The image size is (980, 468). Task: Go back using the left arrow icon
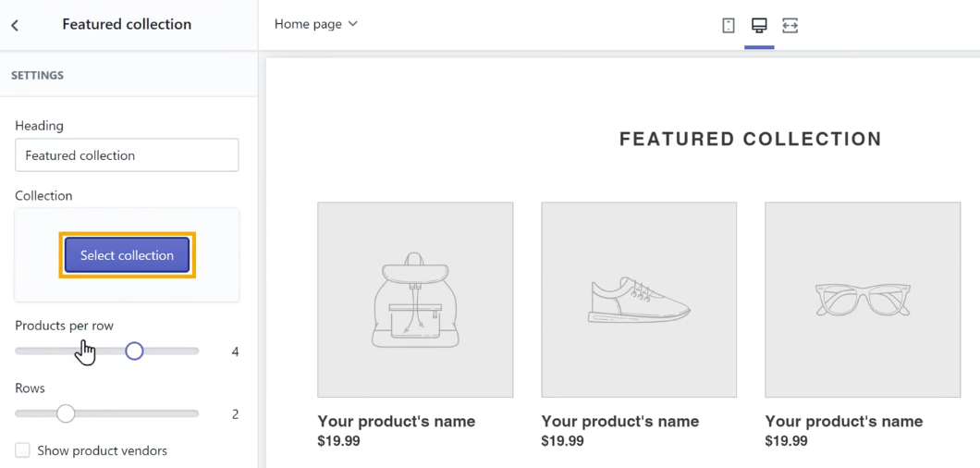[x=15, y=25]
